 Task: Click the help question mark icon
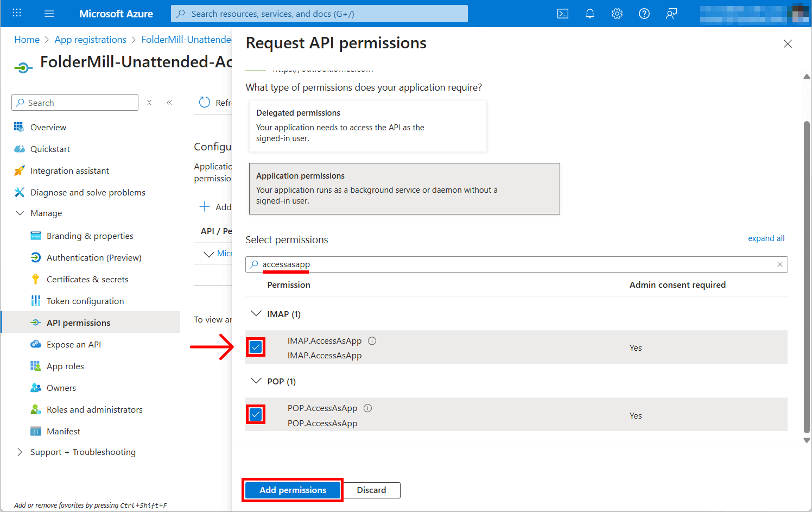point(644,14)
